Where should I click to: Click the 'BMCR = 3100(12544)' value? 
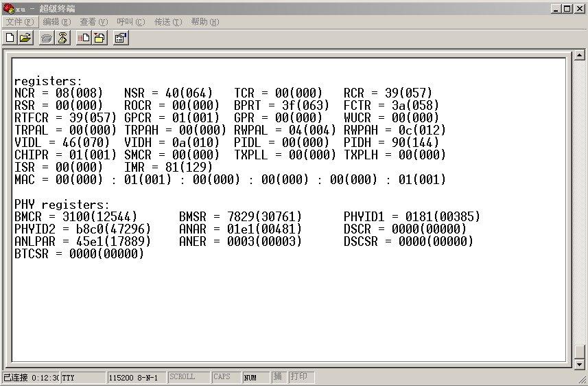(75, 217)
